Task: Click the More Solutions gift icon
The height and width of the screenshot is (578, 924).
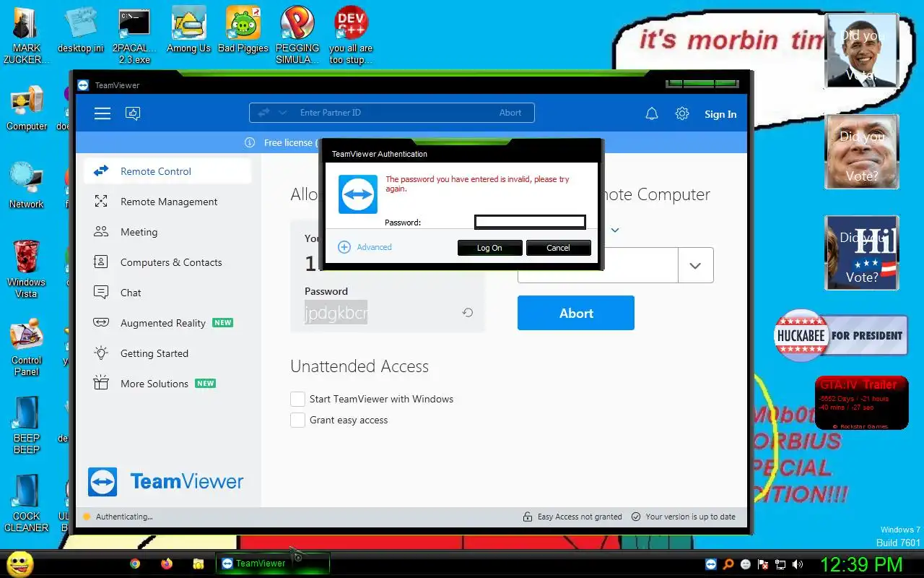Action: point(101,384)
